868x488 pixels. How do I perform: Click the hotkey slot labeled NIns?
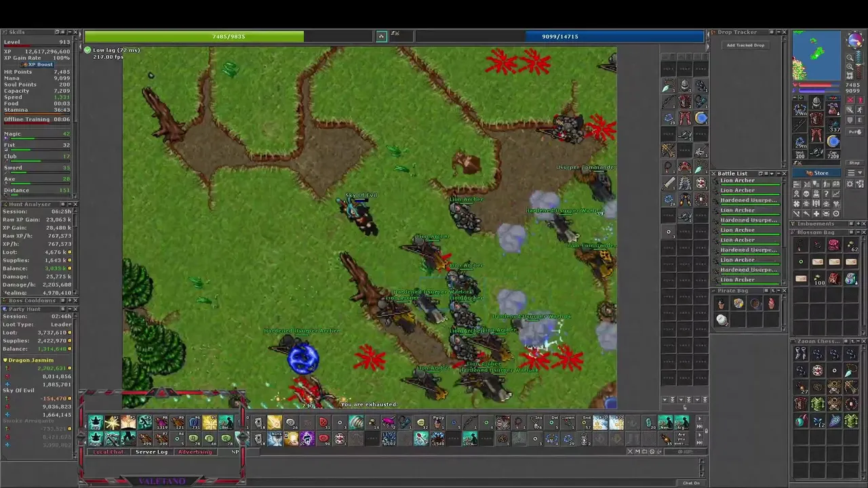[x=275, y=438]
